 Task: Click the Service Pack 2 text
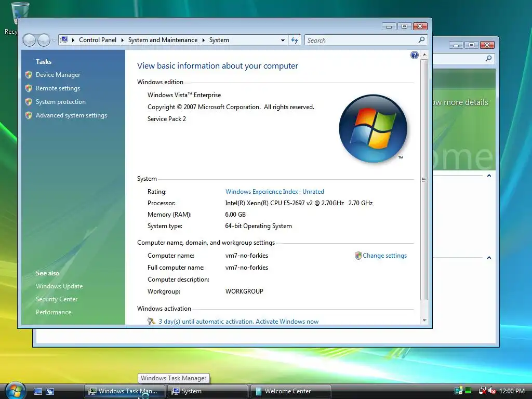point(167,119)
